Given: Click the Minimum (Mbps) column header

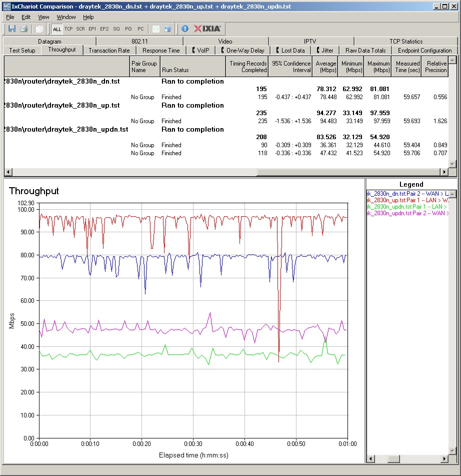Looking at the screenshot, I should [351, 67].
